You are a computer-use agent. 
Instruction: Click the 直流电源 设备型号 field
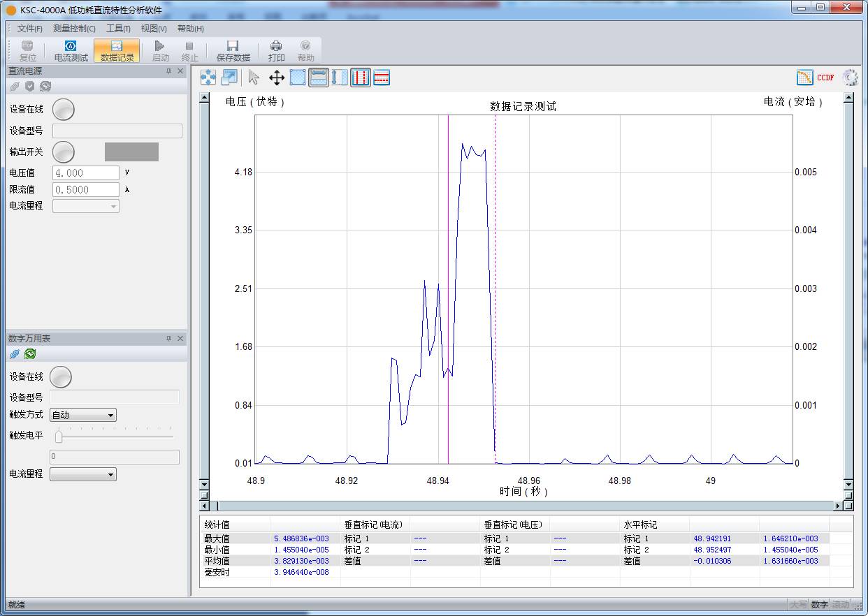click(117, 131)
